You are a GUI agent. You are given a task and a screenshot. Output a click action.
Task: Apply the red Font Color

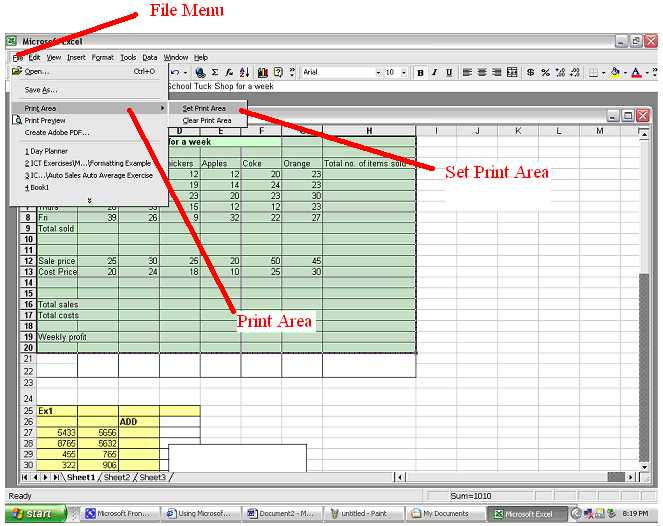pyautogui.click(x=636, y=73)
